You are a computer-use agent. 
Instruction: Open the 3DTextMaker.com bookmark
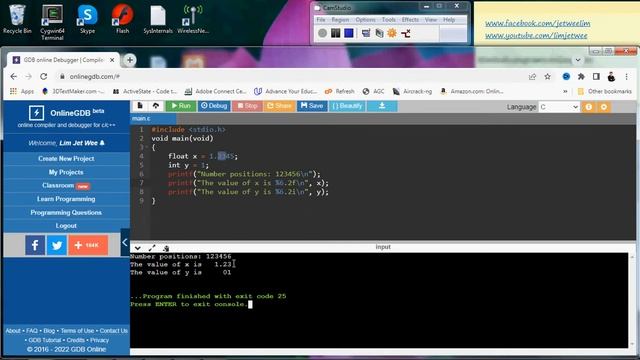(x=73, y=91)
